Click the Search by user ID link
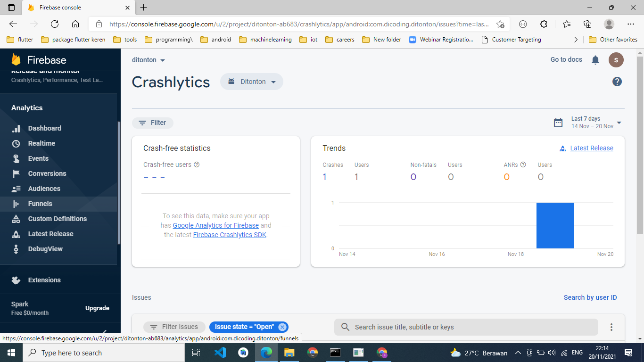The width and height of the screenshot is (644, 362). click(x=590, y=297)
